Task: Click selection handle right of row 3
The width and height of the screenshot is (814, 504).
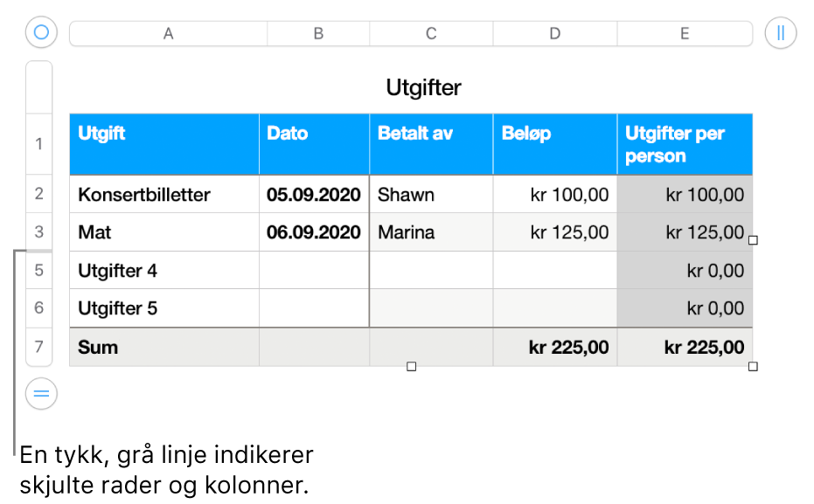Action: pos(753,239)
